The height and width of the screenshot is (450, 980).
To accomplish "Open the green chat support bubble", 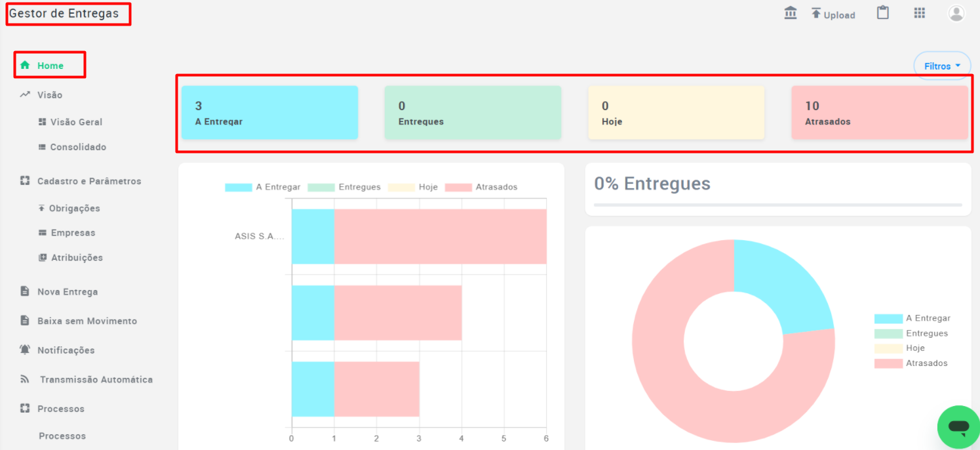I will (x=958, y=428).
